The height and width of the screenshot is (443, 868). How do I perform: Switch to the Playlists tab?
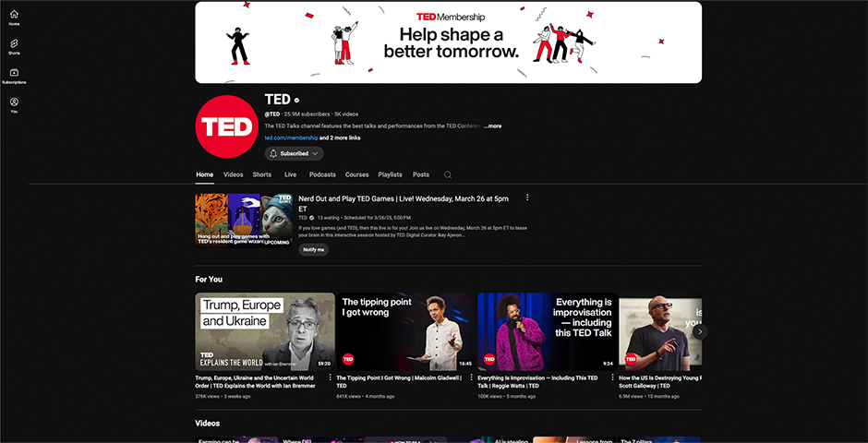pos(390,174)
